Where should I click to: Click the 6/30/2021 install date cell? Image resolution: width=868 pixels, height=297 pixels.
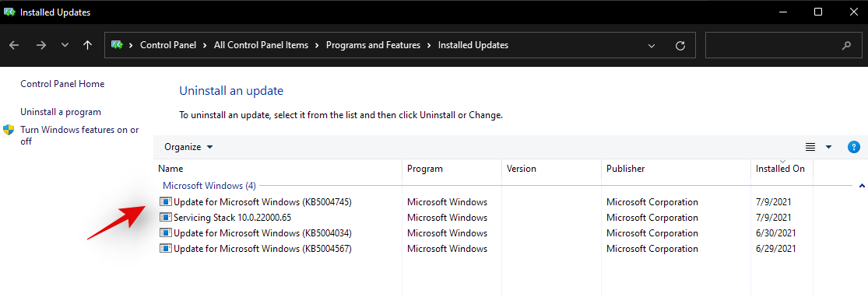click(776, 232)
